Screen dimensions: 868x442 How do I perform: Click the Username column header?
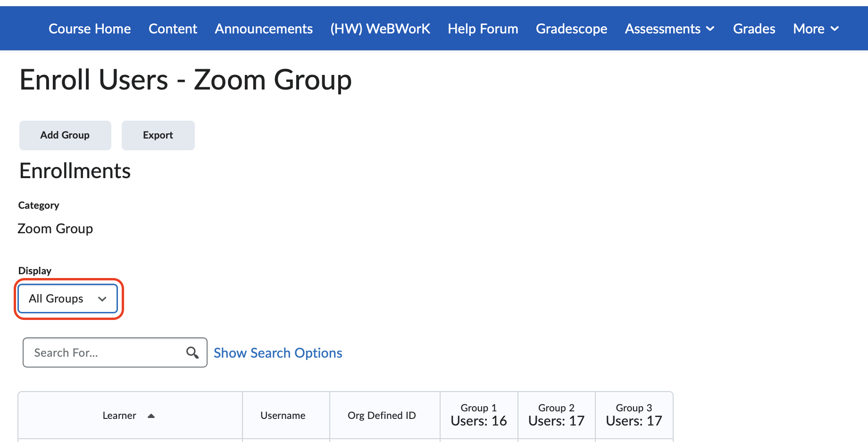click(283, 415)
